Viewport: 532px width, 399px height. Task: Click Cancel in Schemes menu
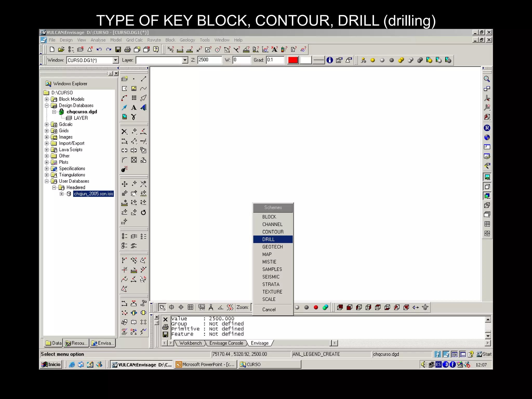[x=269, y=309]
